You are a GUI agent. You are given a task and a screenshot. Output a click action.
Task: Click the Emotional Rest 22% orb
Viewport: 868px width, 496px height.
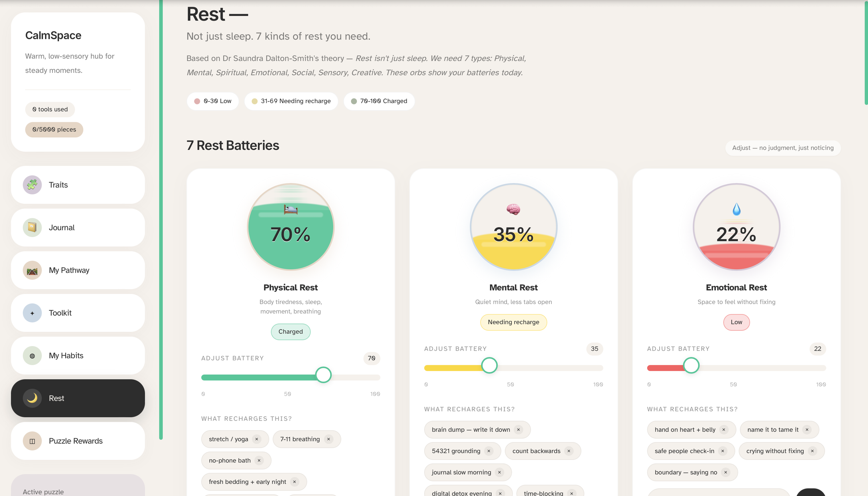pyautogui.click(x=736, y=227)
